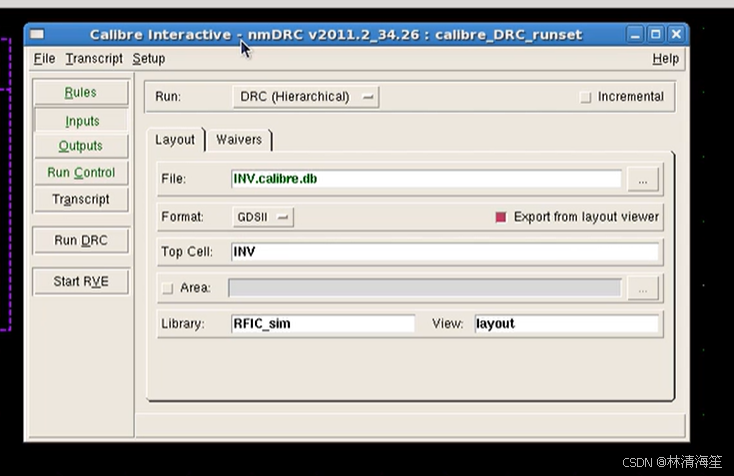Click the Run DRC button
Screen dimensions: 734x476
click(81, 241)
